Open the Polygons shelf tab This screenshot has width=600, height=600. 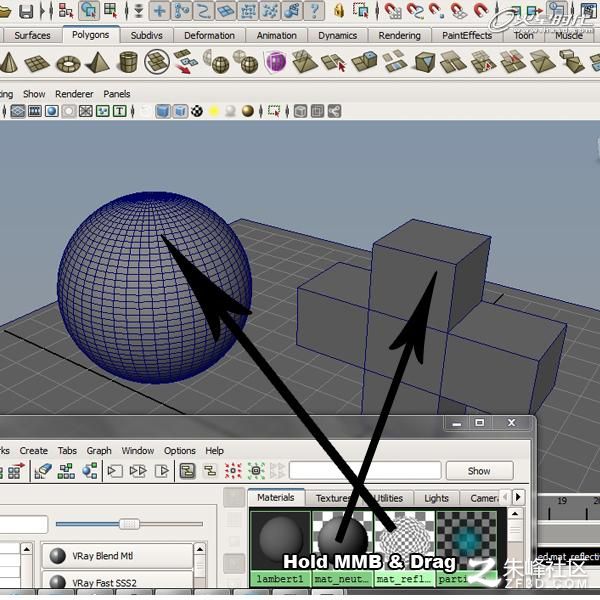91,35
